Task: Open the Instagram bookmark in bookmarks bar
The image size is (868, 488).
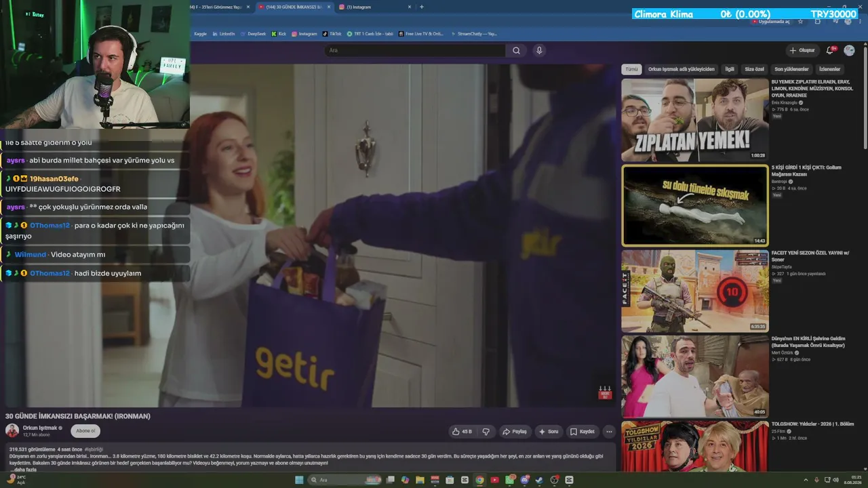Action: pyautogui.click(x=304, y=34)
